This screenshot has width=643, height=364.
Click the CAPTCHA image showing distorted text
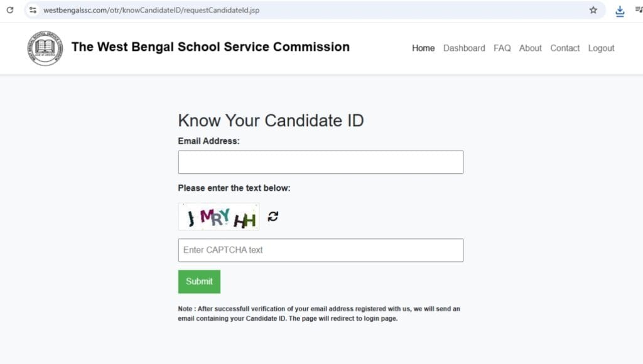[219, 217]
